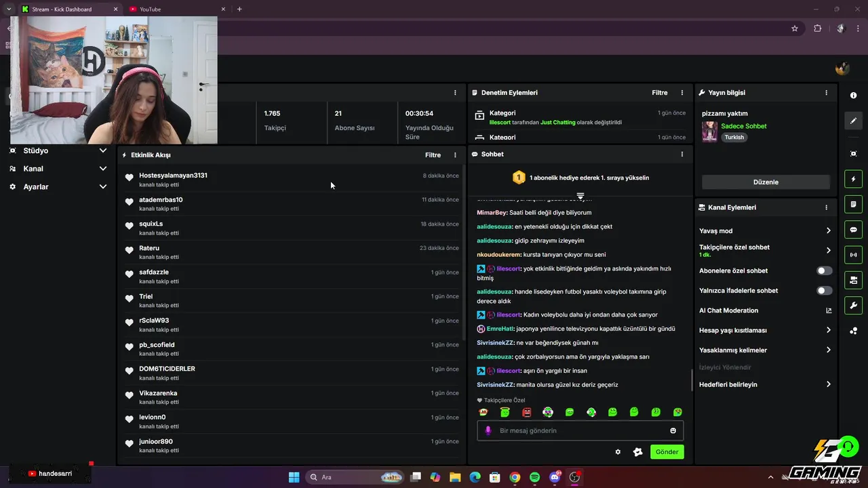Click the last emote in quick emote row
This screenshot has height=488, width=868.
(677, 412)
